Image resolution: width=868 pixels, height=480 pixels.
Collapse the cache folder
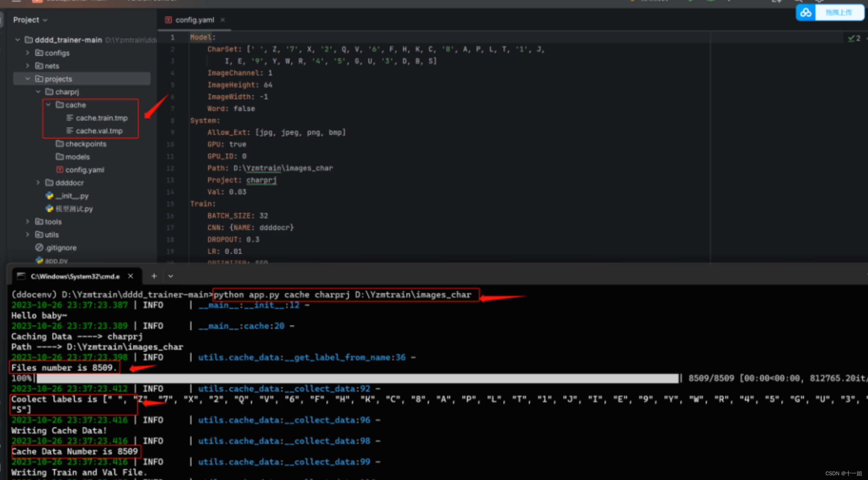tap(48, 105)
